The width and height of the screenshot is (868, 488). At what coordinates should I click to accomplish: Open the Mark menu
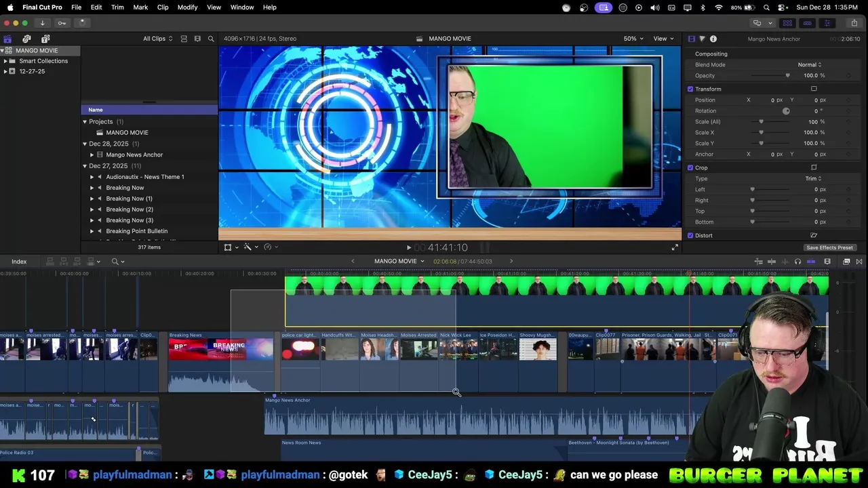tap(140, 7)
